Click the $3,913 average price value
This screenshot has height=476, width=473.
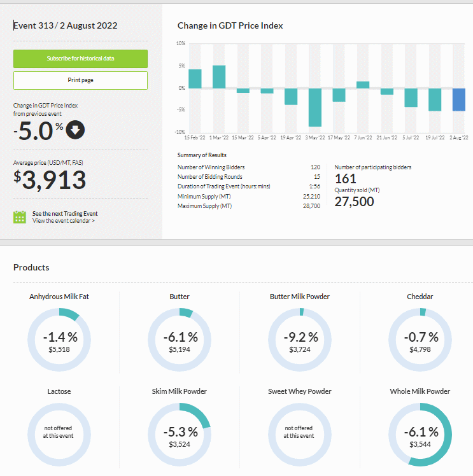(x=50, y=180)
